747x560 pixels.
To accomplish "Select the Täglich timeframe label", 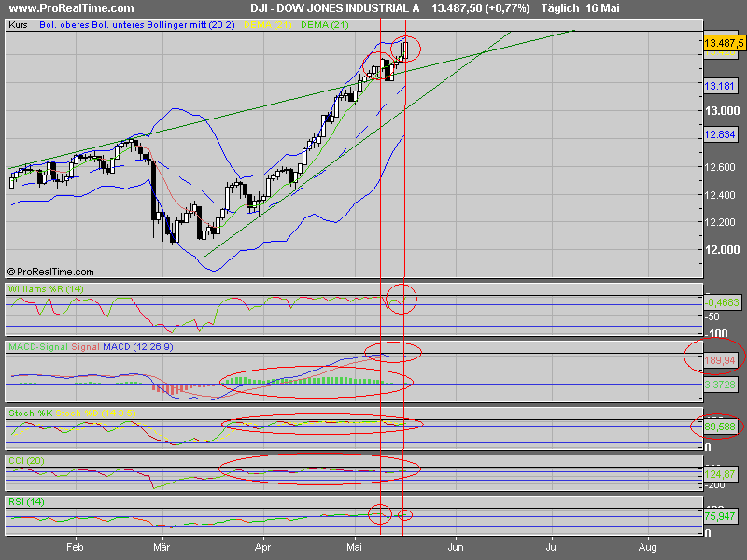I will [x=560, y=8].
